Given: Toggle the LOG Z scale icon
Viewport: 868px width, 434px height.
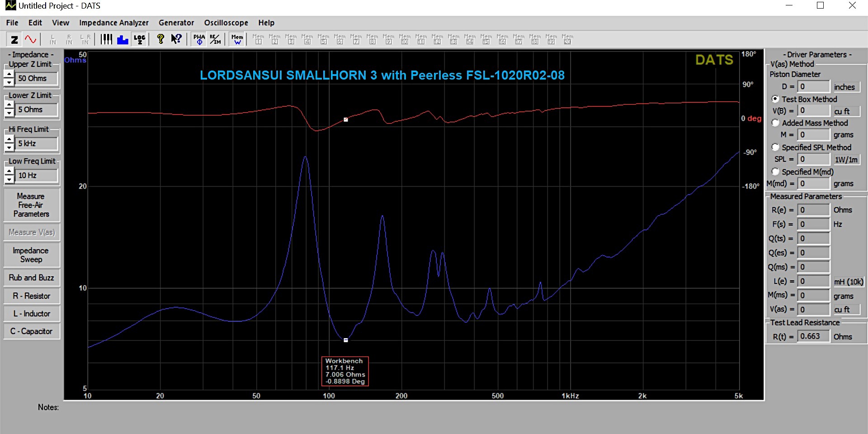Looking at the screenshot, I should tap(140, 39).
